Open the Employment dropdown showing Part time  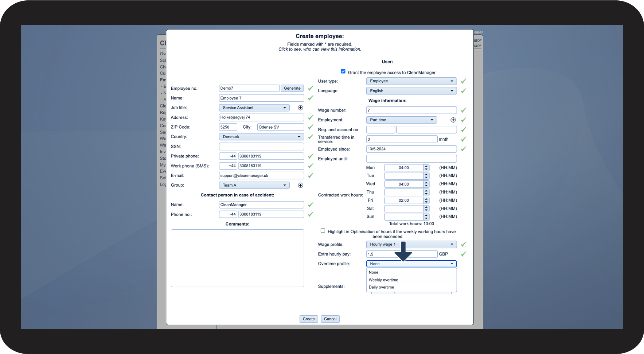(x=401, y=120)
